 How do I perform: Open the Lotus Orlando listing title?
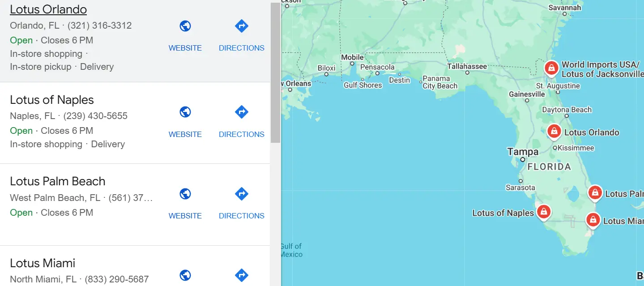(x=48, y=9)
